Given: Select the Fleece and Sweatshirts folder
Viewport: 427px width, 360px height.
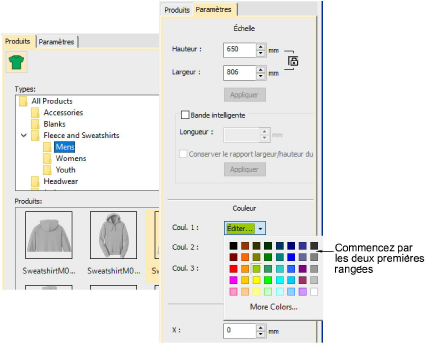Looking at the screenshot, I should point(81,135).
